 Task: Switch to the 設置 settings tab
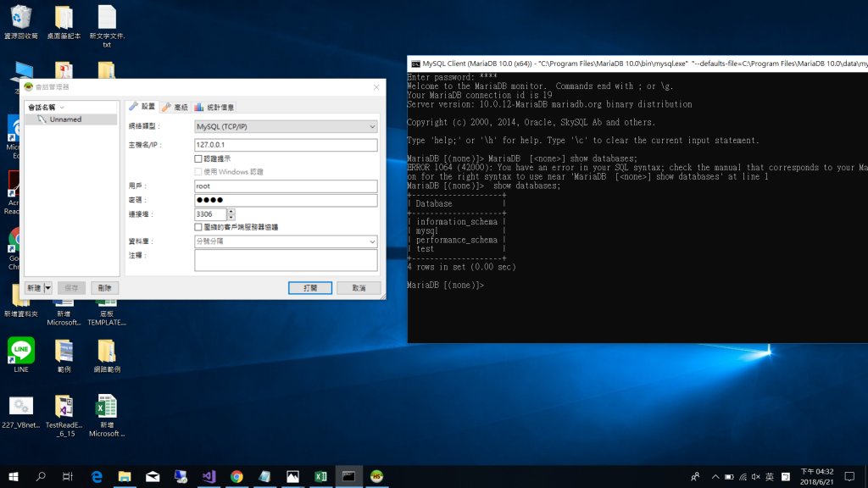pos(142,107)
